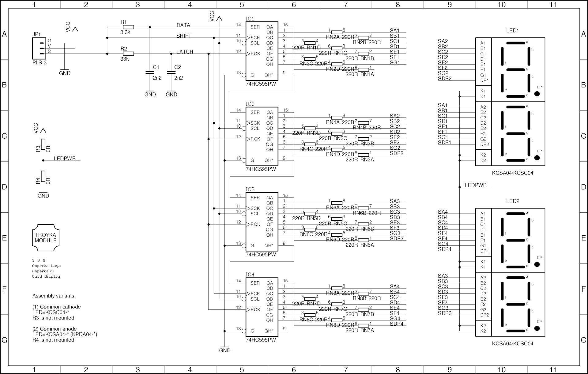Click the RN8A resistor symbol
The width and height of the screenshot is (588, 374).
click(x=337, y=288)
